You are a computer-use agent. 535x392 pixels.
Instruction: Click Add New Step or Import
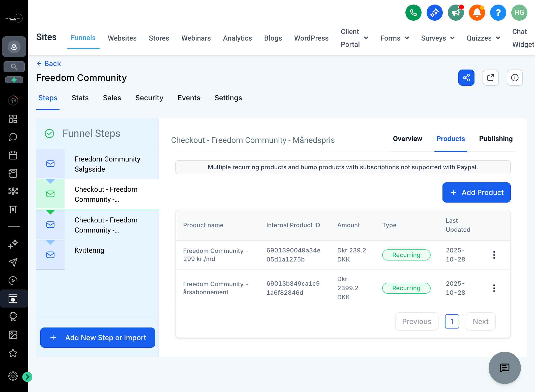[x=98, y=338]
